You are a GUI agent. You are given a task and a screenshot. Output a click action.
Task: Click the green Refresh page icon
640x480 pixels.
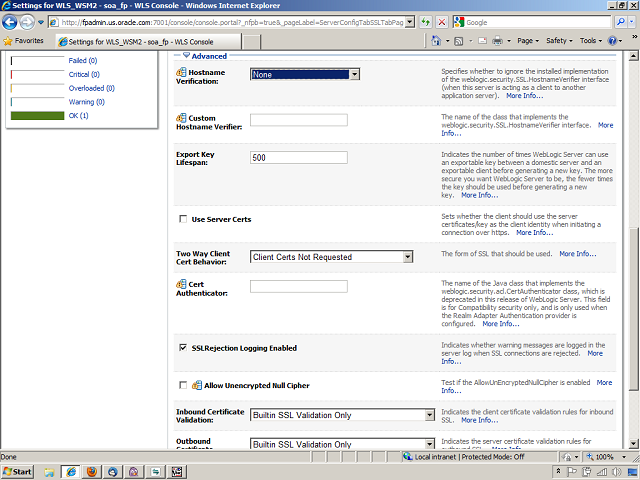click(426, 22)
